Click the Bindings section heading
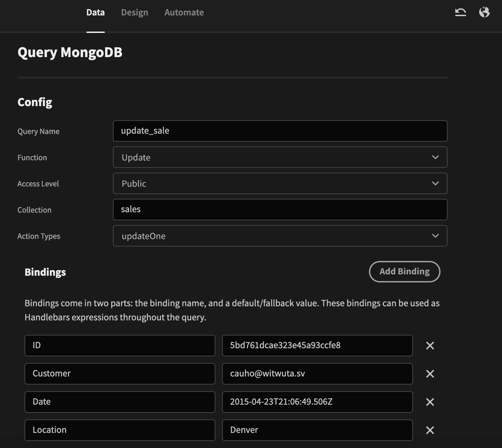 tap(45, 272)
